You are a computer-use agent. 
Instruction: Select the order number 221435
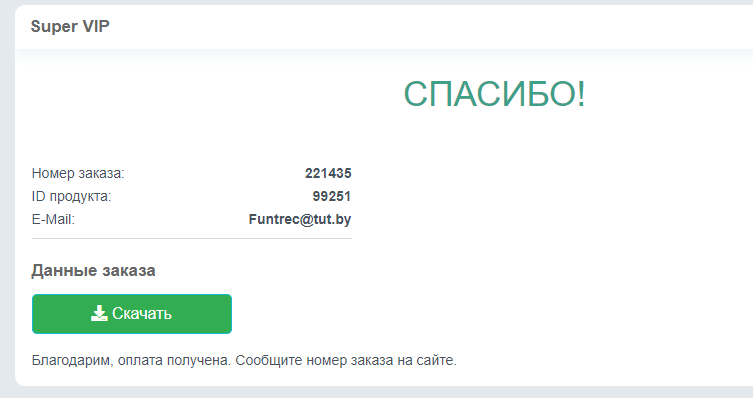click(328, 173)
